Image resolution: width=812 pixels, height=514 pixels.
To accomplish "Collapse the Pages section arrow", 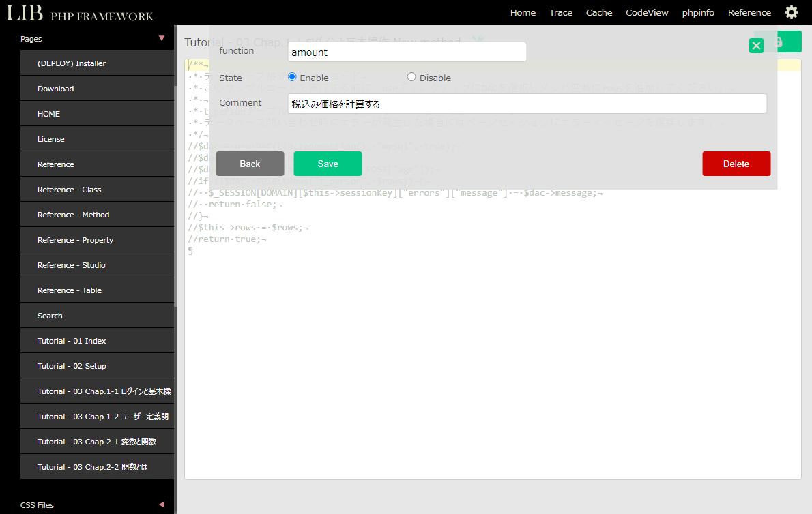I will [162, 39].
